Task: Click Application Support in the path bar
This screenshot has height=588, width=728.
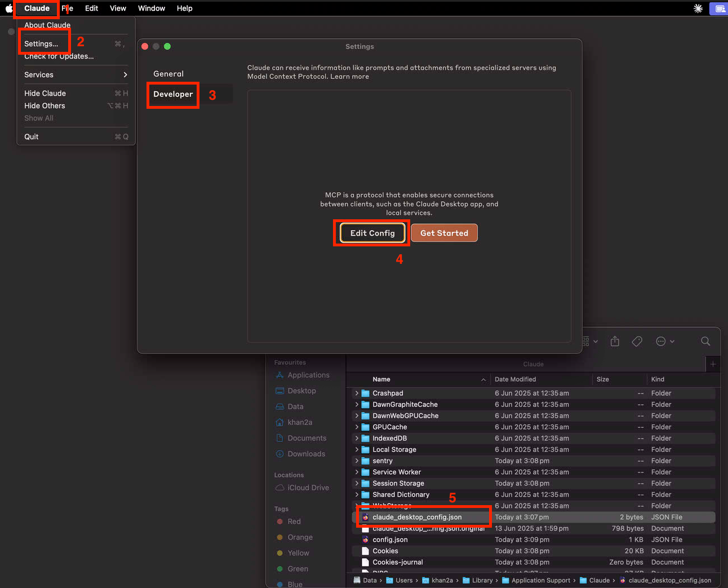Action: coord(535,581)
